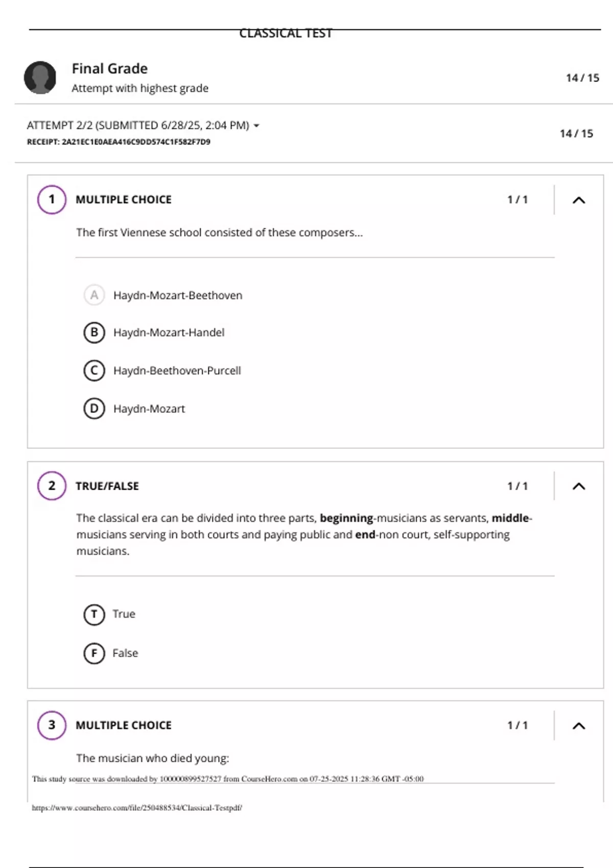The width and height of the screenshot is (613, 868).
Task: Collapse question 2 with its chevron
Action: click(x=578, y=487)
